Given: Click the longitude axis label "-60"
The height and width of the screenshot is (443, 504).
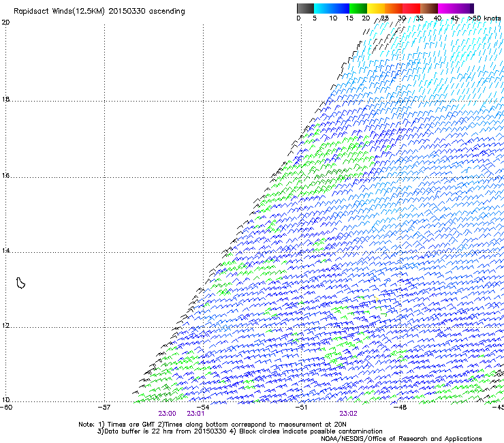Looking at the screenshot, I should point(6,407).
